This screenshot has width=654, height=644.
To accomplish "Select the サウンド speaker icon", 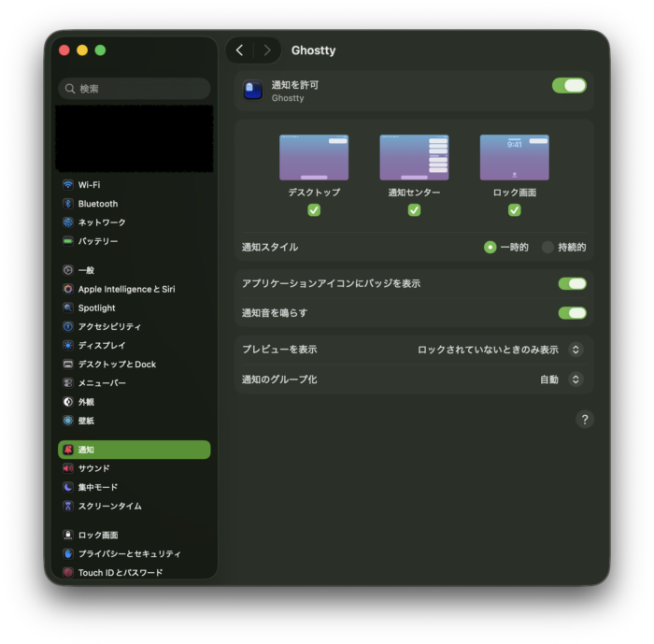I will coord(68,468).
